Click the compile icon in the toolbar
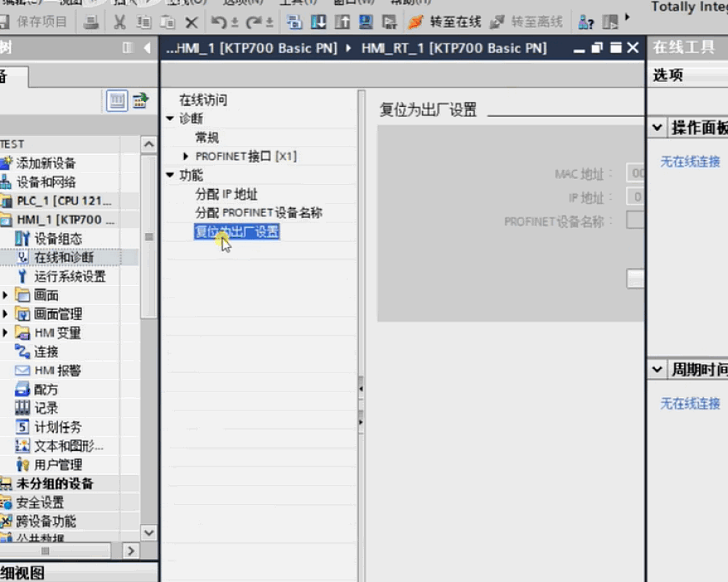 pos(294,22)
